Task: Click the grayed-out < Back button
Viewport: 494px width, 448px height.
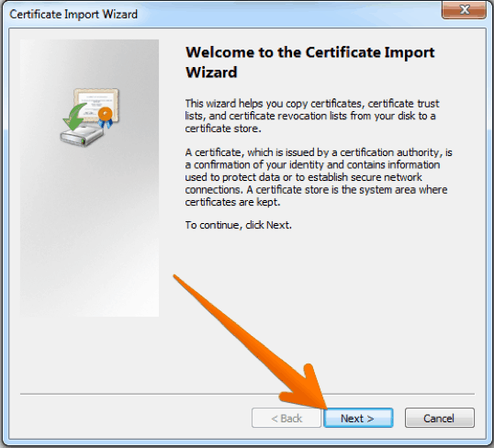Action: pyautogui.click(x=286, y=418)
